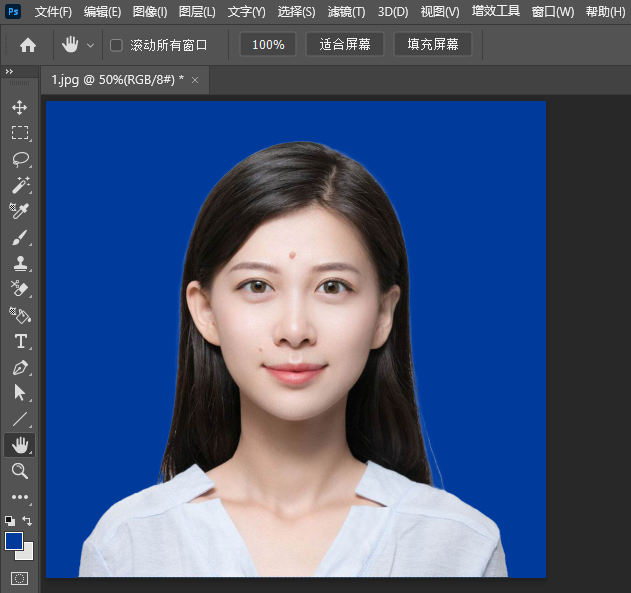
Task: Select the Line tool
Action: [20, 419]
